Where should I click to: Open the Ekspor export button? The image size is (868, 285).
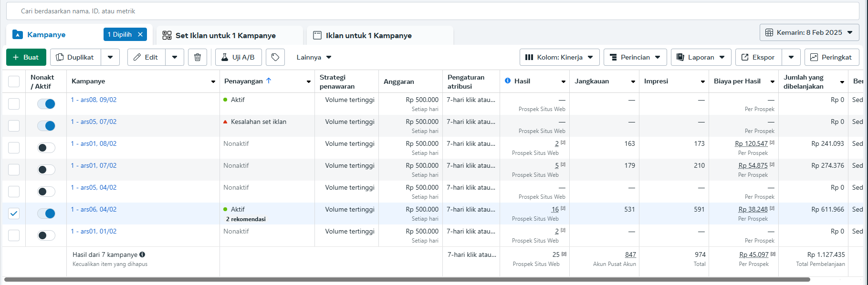(x=758, y=57)
